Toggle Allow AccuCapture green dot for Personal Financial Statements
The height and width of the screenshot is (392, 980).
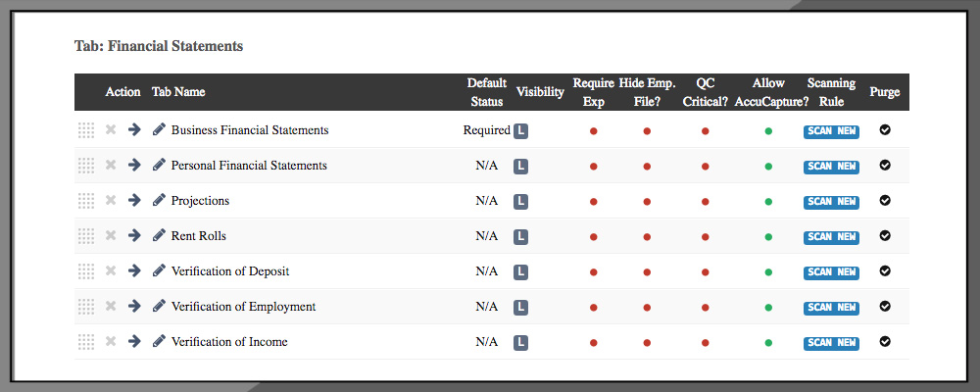[768, 167]
